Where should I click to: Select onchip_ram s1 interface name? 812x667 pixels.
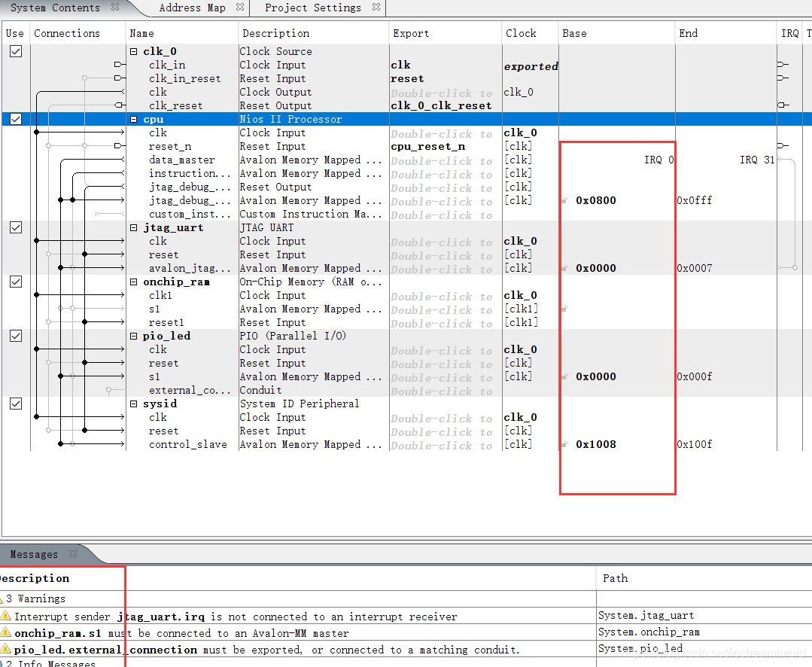[154, 309]
